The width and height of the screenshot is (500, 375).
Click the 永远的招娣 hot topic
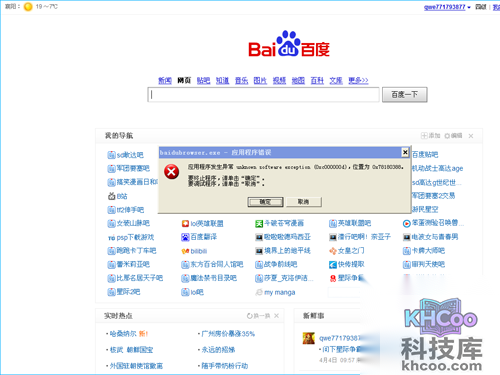[x=218, y=350]
